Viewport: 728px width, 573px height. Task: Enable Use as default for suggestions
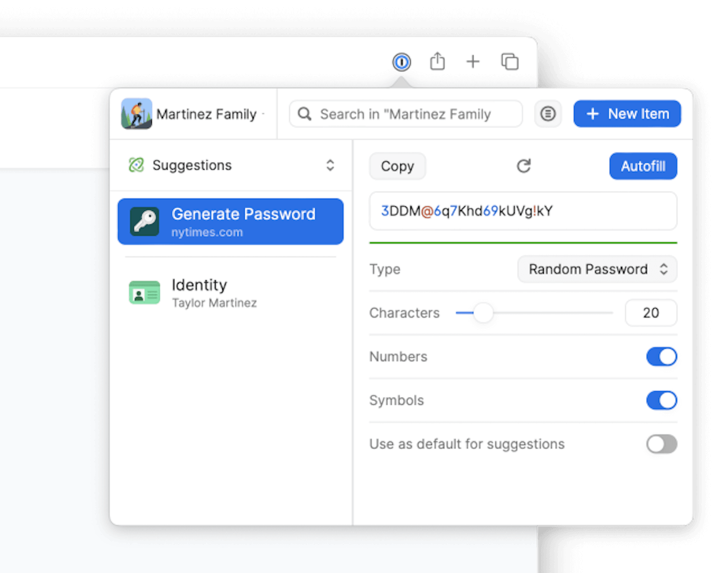[x=661, y=444]
